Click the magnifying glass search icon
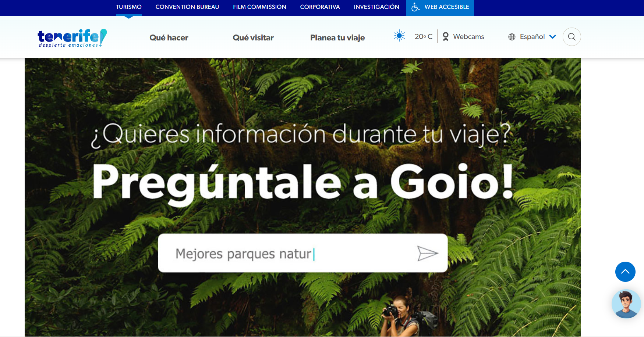 [572, 37]
